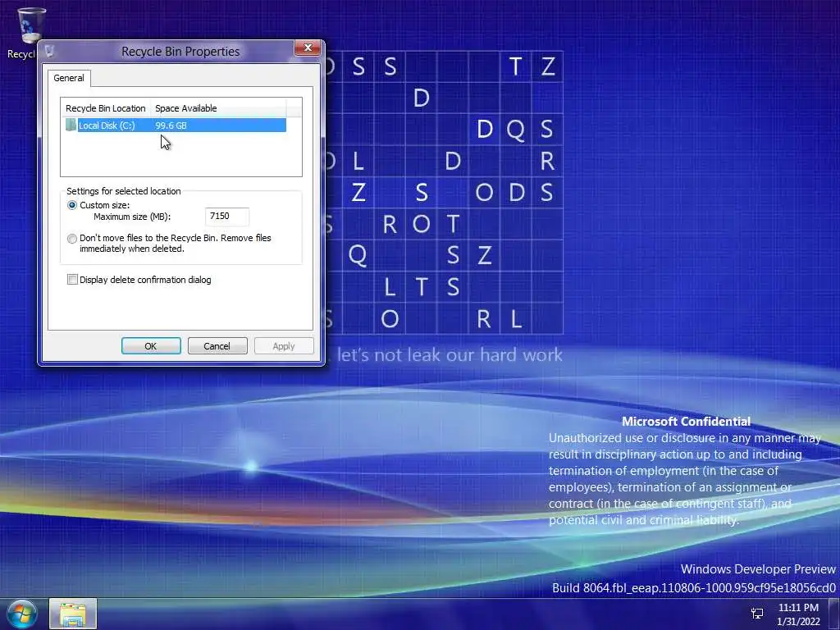This screenshot has width=840, height=630.
Task: Click the Local Disk (C:) drive icon
Action: click(x=71, y=126)
